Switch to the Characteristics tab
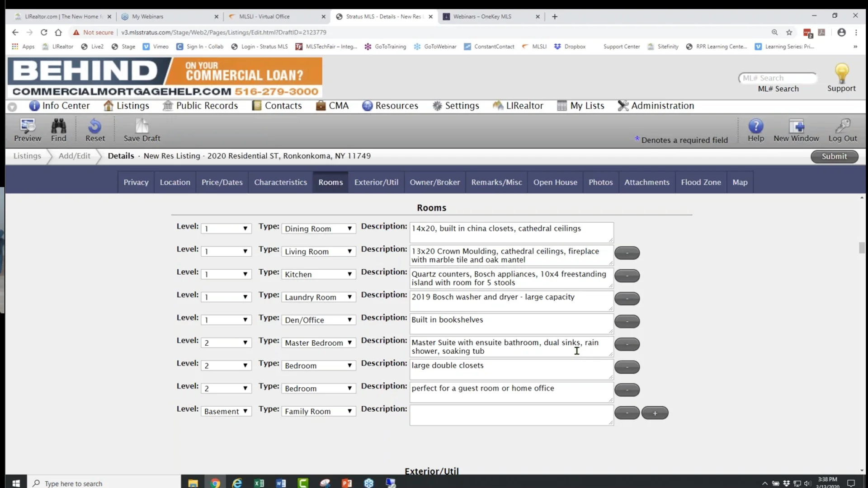 (x=280, y=182)
